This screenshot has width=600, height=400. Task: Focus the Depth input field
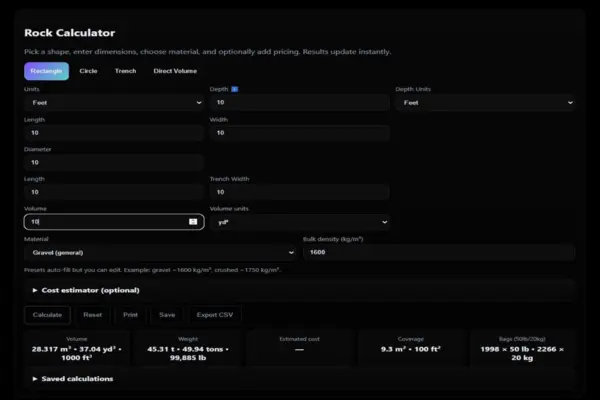point(299,102)
